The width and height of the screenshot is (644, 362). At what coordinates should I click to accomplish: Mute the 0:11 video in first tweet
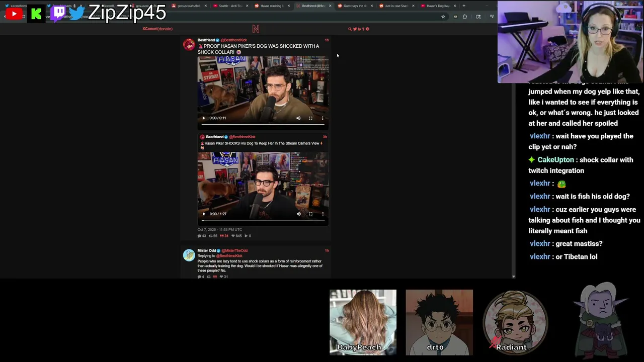[298, 118]
